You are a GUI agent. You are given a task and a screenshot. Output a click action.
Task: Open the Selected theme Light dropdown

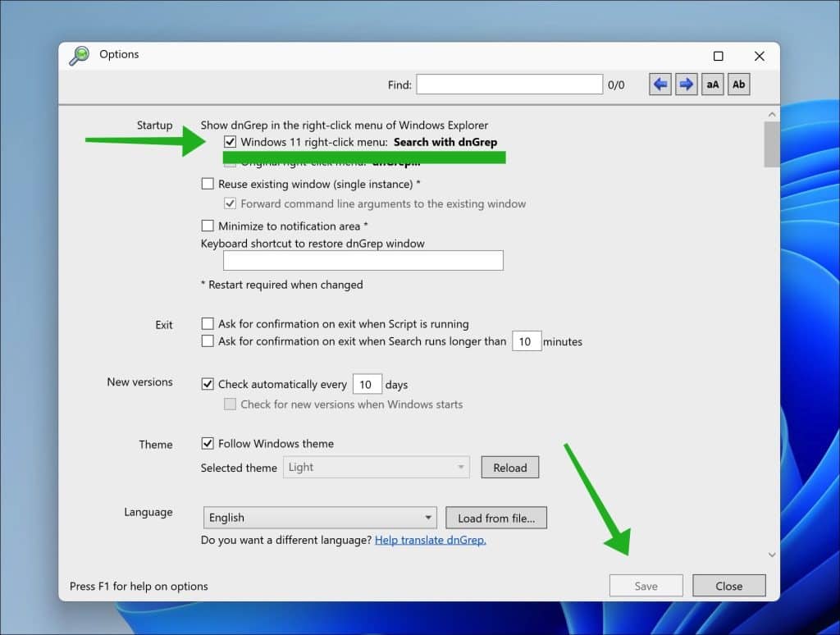click(x=376, y=468)
